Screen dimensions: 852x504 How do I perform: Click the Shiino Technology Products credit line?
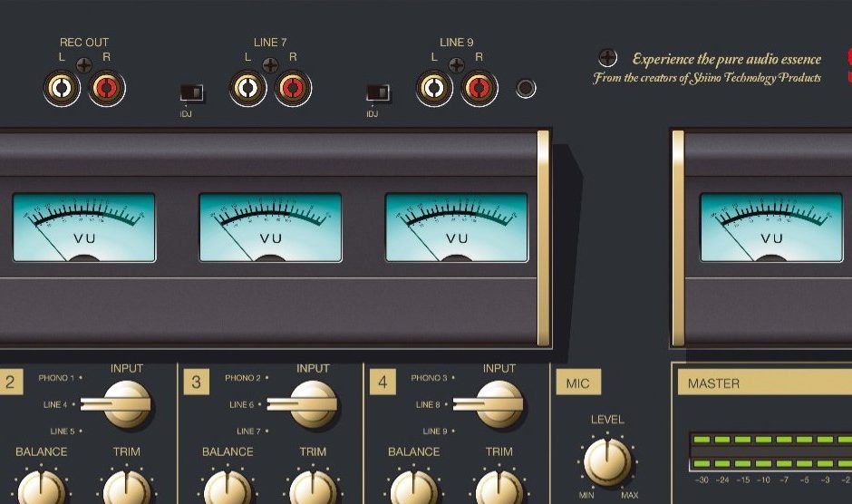(707, 79)
